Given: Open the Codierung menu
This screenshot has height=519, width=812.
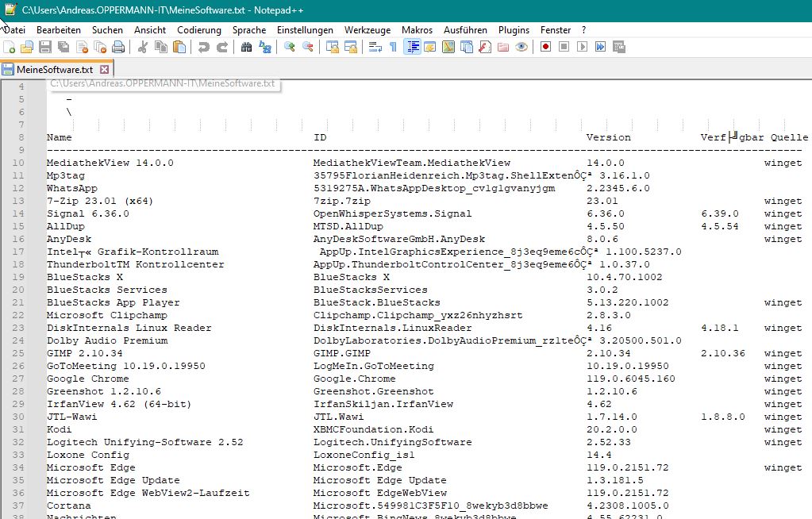Looking at the screenshot, I should (199, 30).
